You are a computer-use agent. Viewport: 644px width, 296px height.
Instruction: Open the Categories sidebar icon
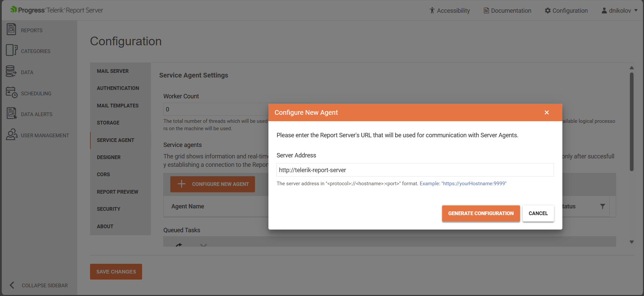pyautogui.click(x=11, y=50)
